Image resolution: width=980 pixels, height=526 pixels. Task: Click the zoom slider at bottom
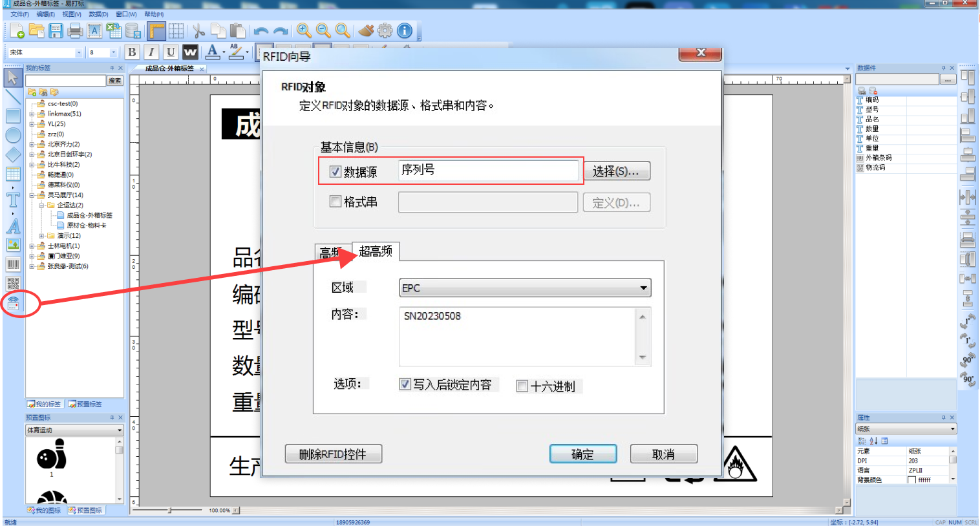click(170, 510)
